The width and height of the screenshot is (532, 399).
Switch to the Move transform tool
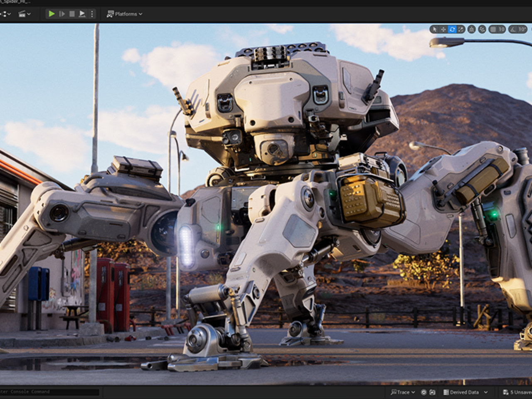point(443,30)
